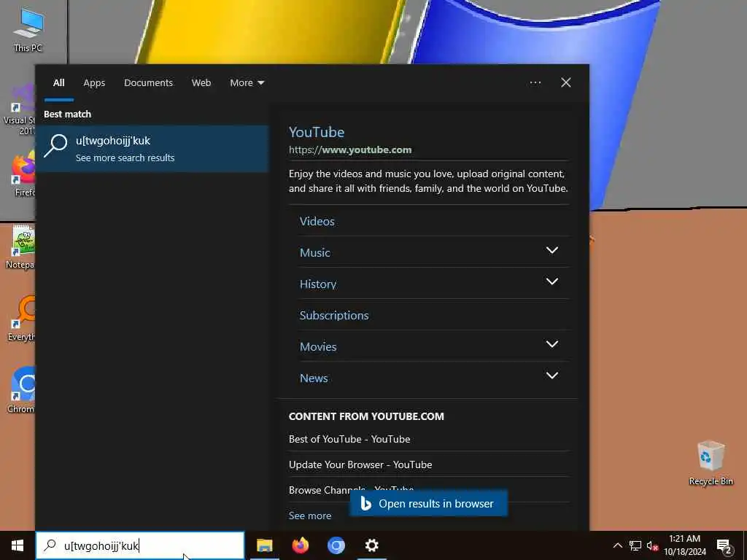
Task: Open the Subscriptions link
Action: (334, 315)
